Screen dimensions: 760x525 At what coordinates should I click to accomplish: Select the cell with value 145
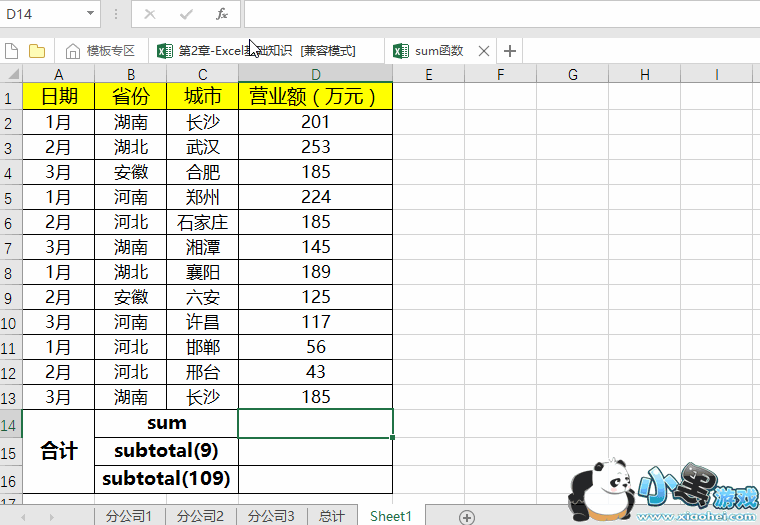point(316,247)
